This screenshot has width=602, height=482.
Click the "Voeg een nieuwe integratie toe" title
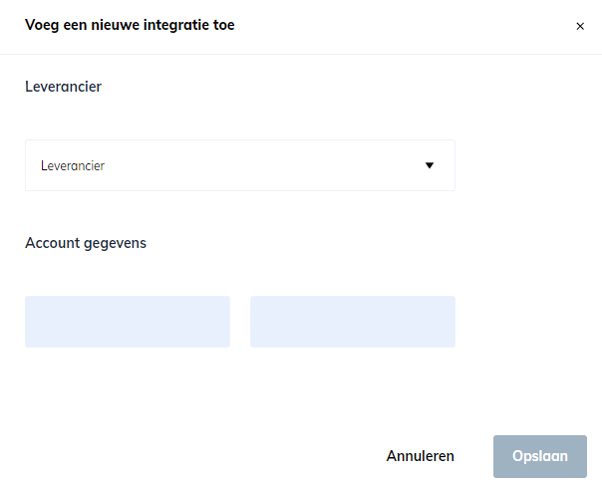(x=130, y=25)
